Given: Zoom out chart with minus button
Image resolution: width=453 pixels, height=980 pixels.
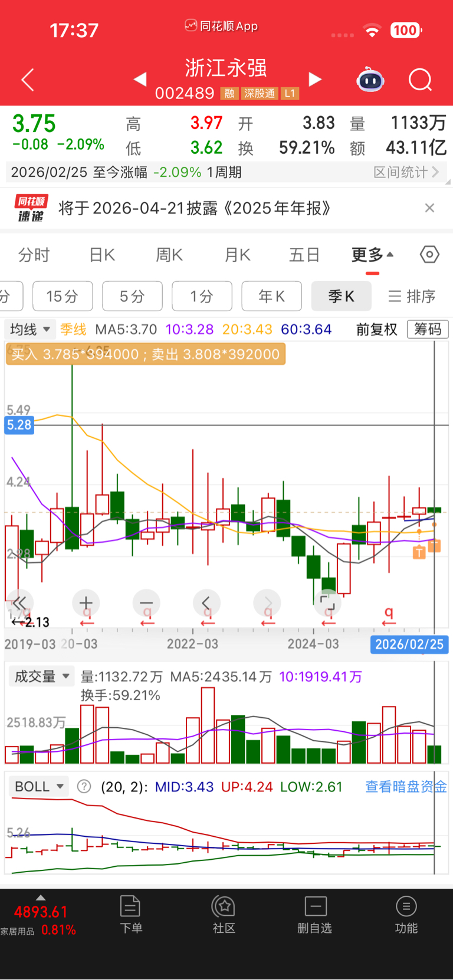Looking at the screenshot, I should [x=146, y=603].
